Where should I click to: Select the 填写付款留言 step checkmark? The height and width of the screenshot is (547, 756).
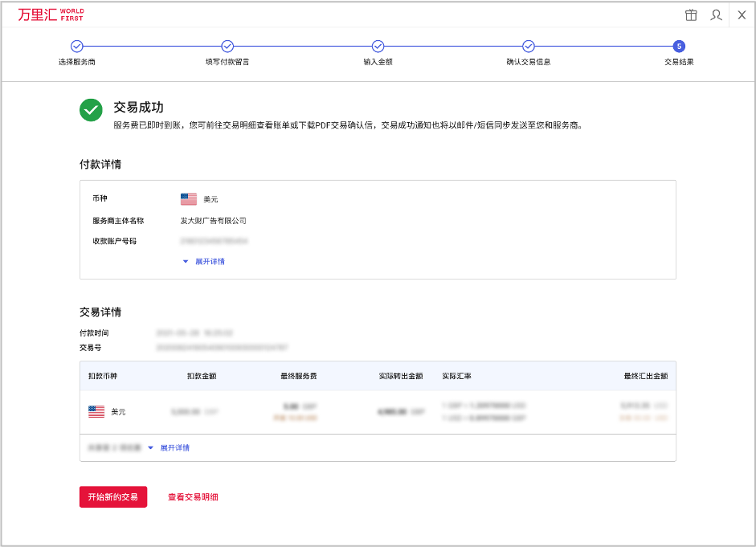coord(227,47)
